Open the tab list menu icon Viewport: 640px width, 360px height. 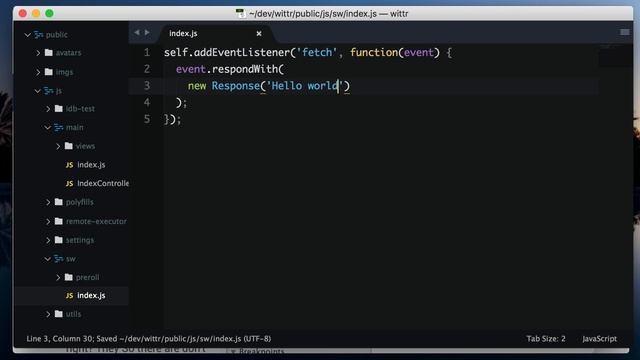coord(624,32)
